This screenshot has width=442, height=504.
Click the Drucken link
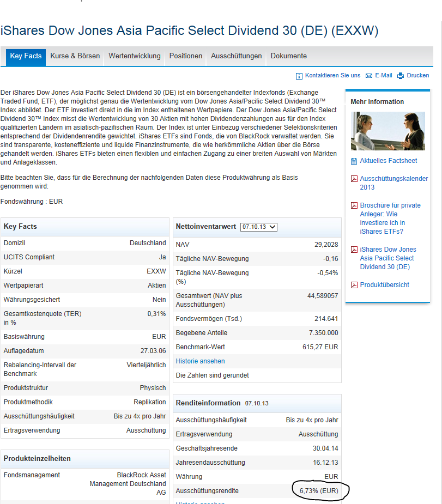tap(418, 75)
